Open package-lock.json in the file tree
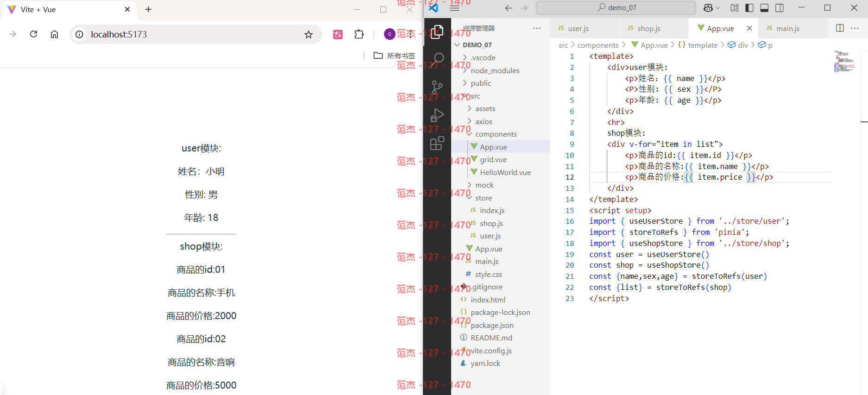The height and width of the screenshot is (395, 868). point(501,312)
